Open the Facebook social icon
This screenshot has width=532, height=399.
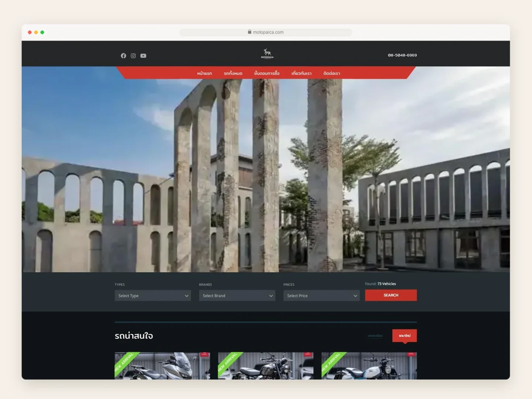[x=123, y=56]
